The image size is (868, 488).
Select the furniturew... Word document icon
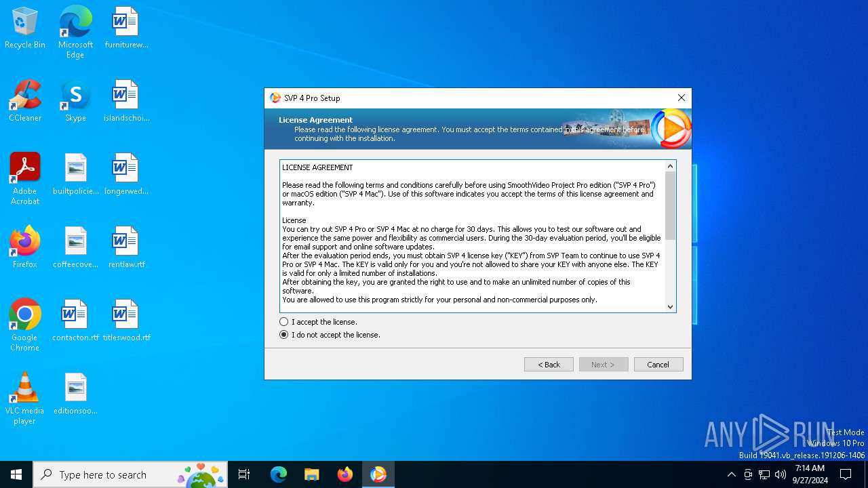pos(126,28)
